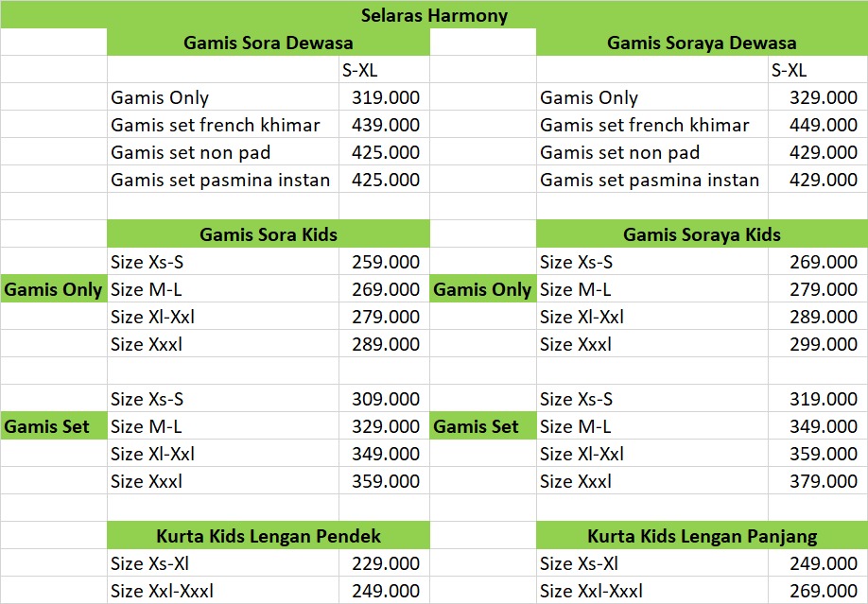Select Gamis set non pad under Sora

point(223,151)
